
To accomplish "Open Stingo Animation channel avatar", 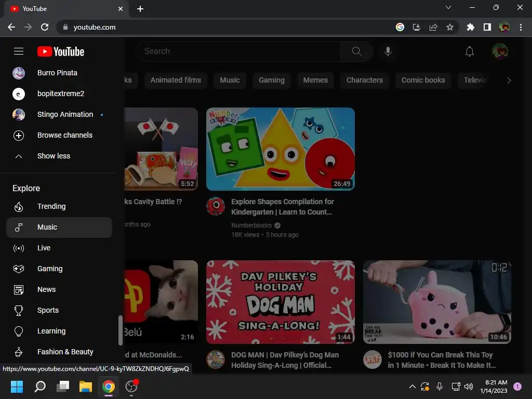I will [19, 115].
